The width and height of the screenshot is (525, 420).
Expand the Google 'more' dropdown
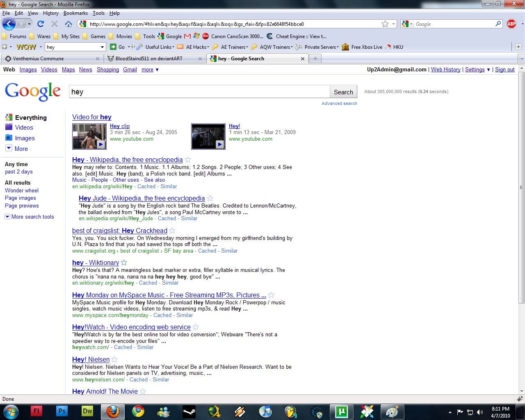pyautogui.click(x=150, y=70)
